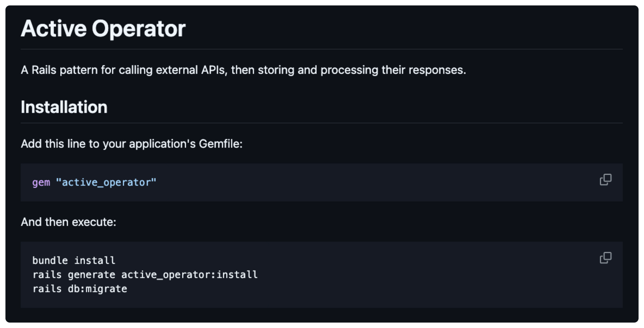Click the word "APIs," in the description

(214, 70)
